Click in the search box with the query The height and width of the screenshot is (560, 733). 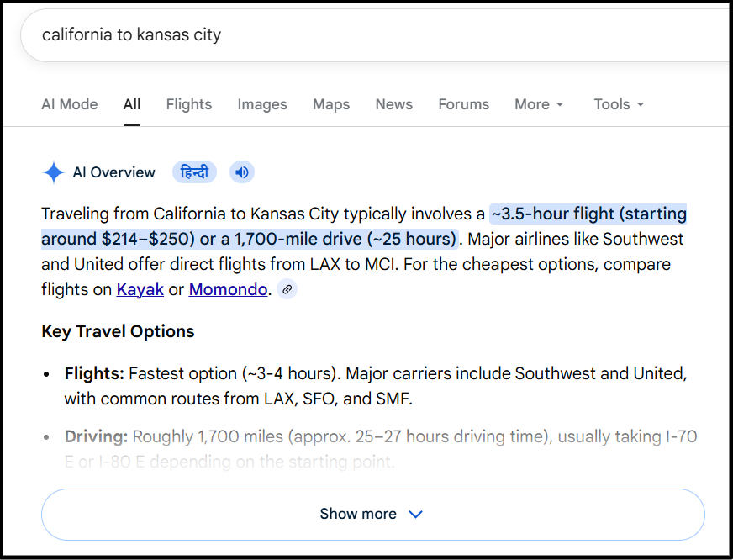(x=336, y=35)
